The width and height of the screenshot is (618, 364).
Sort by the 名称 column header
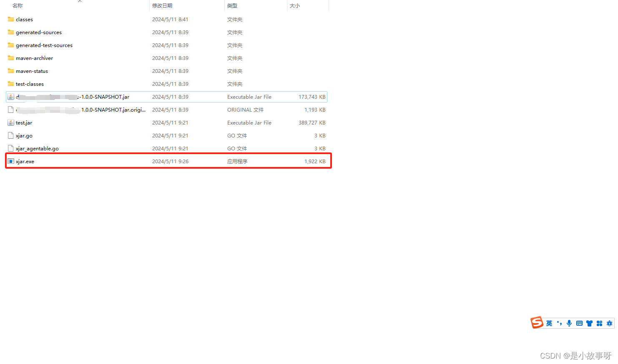click(18, 5)
